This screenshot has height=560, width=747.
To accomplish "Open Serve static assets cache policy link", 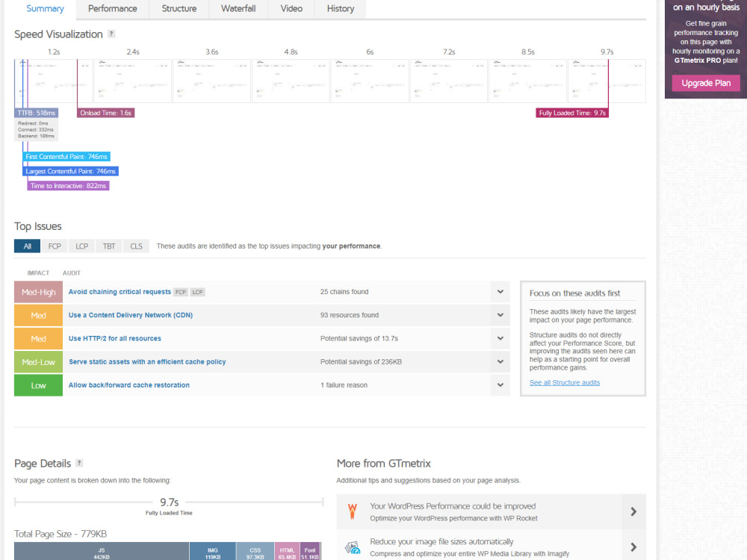I will 147,361.
